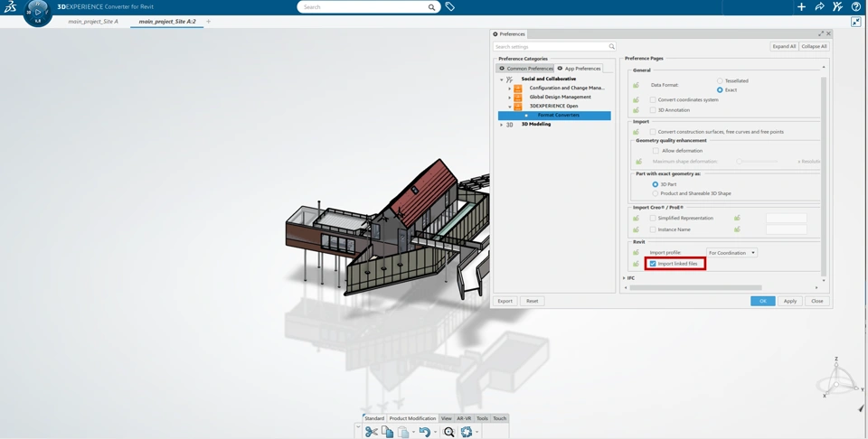Enable Instance Name checkbox
The image size is (868, 439).
(x=653, y=229)
